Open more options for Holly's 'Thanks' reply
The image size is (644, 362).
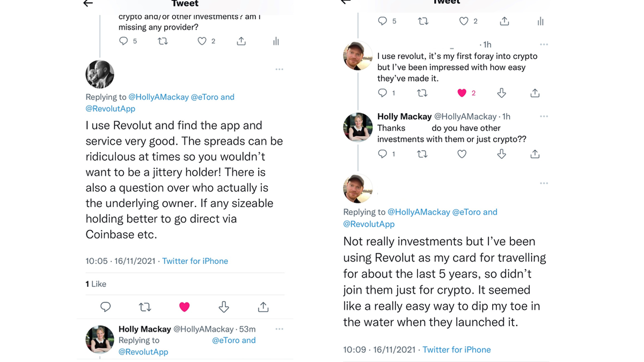(x=544, y=116)
